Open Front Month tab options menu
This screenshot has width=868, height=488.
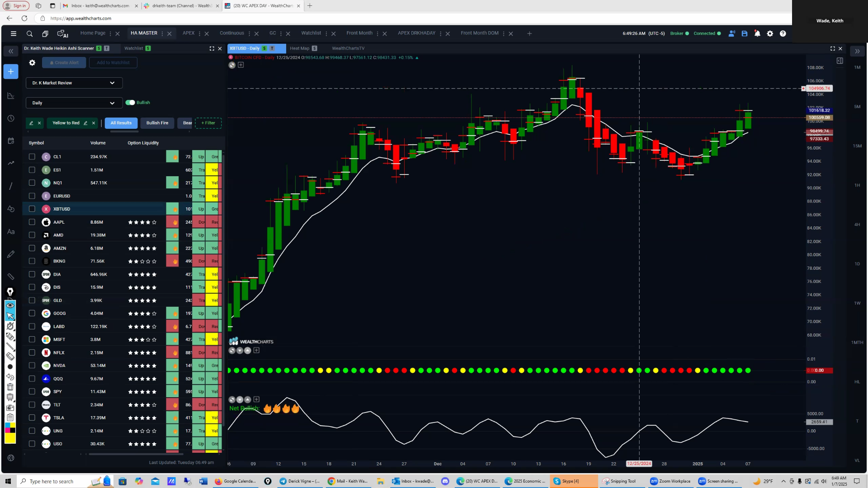click(377, 33)
